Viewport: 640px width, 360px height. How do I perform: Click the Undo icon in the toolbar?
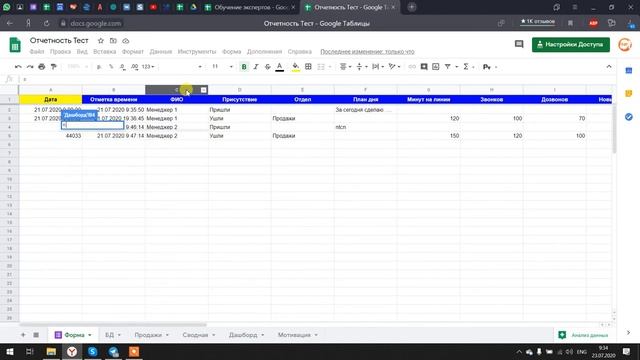[18, 67]
